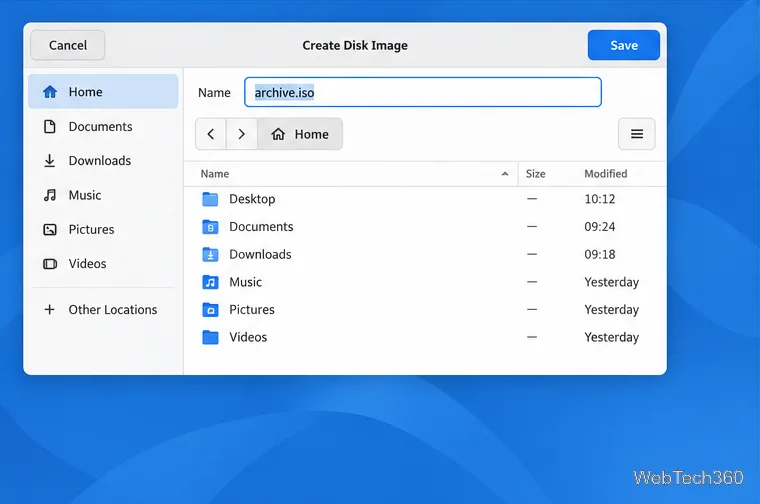Click the sidebar Documents page icon
This screenshot has width=760, height=504.
coord(49,126)
